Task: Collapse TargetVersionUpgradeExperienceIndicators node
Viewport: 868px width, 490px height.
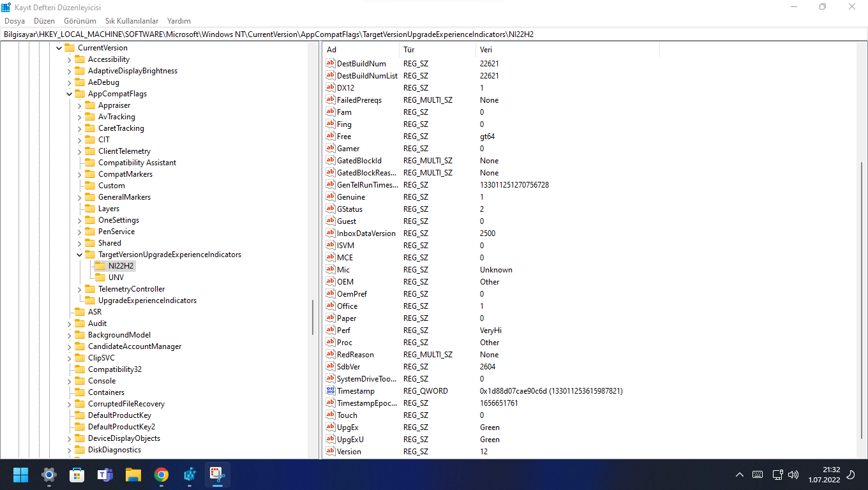Action: (x=80, y=255)
